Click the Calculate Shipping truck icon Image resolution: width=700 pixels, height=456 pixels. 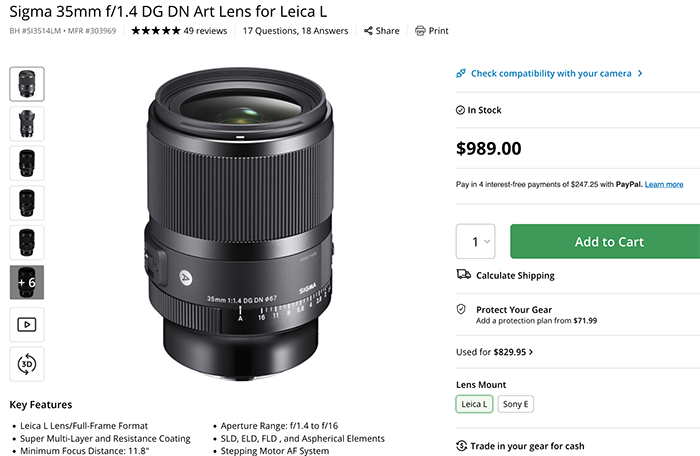click(462, 275)
